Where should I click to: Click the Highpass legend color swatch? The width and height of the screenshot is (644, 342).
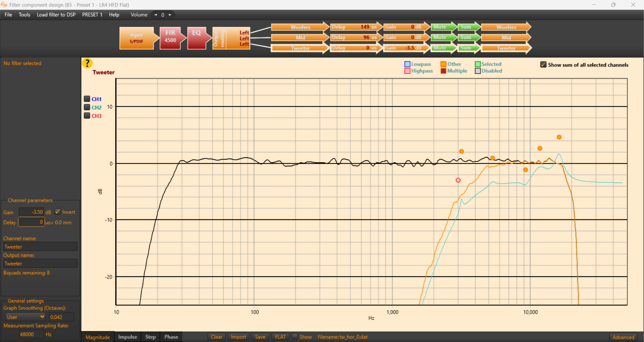[x=407, y=71]
